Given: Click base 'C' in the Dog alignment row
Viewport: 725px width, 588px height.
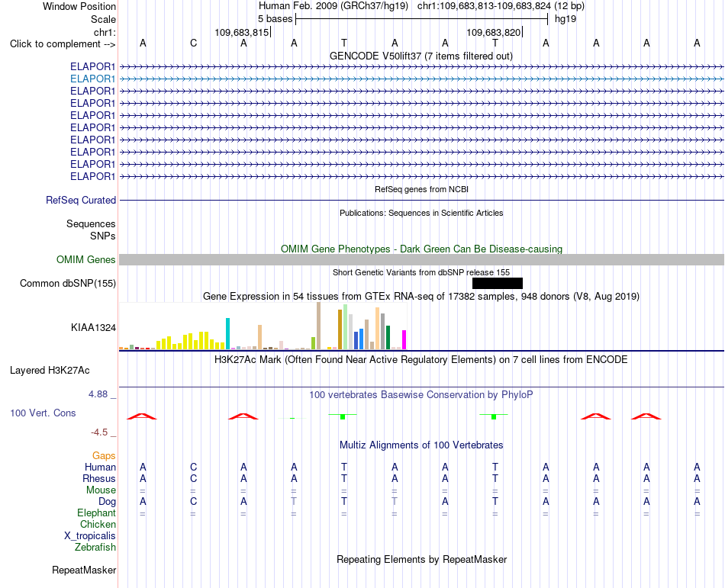Looking at the screenshot, I should (x=193, y=501).
